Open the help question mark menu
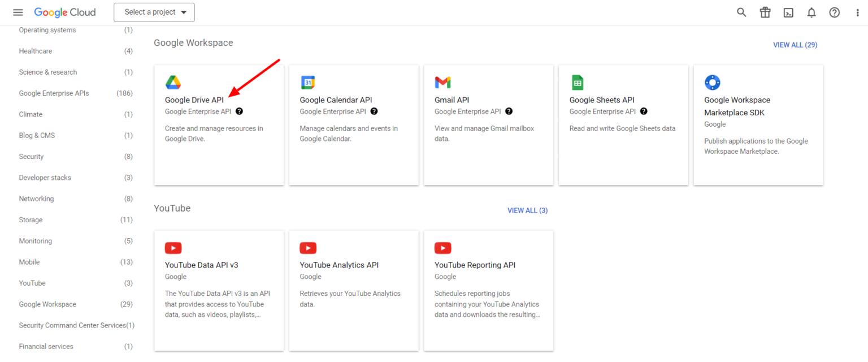The width and height of the screenshot is (868, 362). click(x=834, y=12)
